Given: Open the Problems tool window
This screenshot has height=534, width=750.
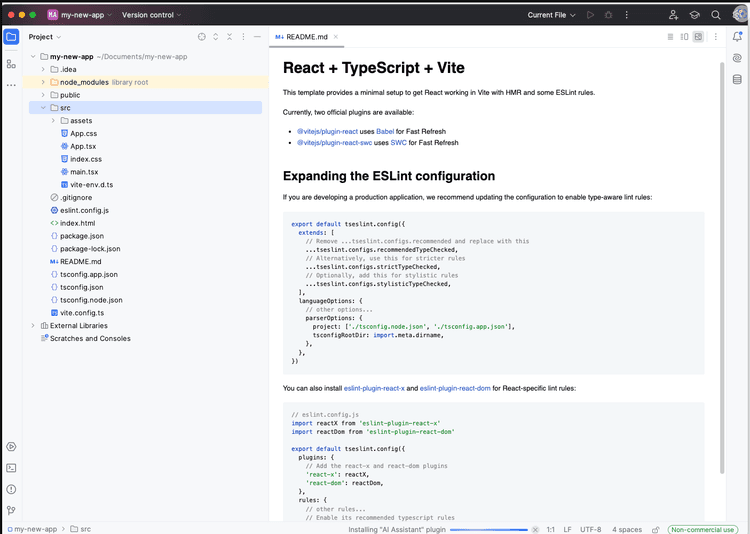Looking at the screenshot, I should coord(11,489).
